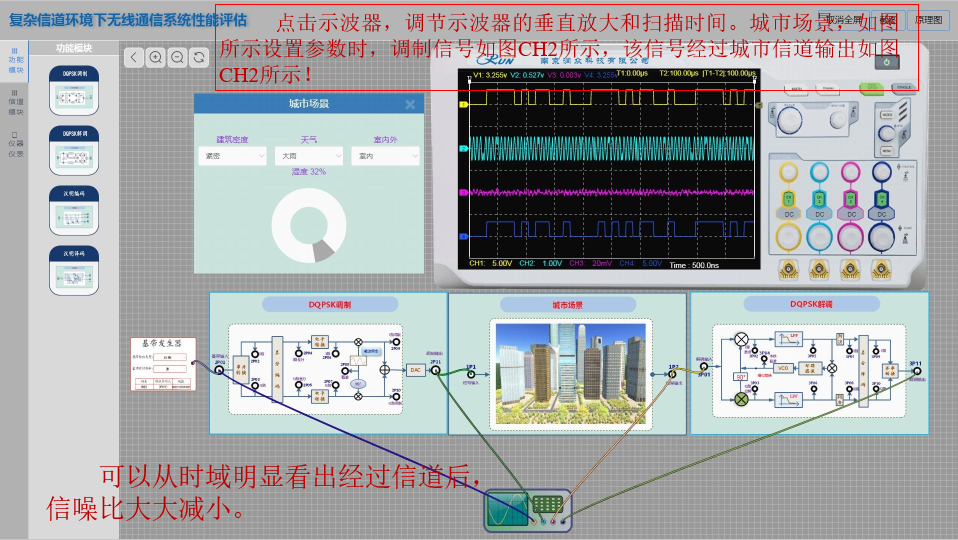Select the DQPSK解调 module thumbnail in sidebar

74,152
